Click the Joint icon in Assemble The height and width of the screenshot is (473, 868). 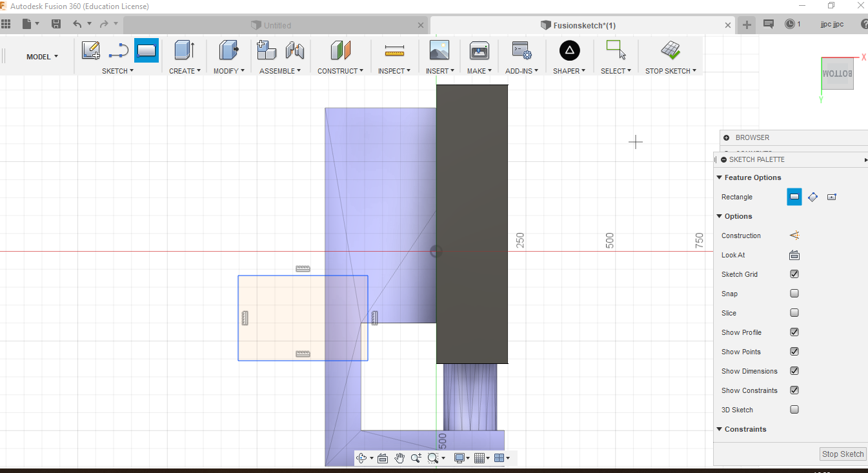coord(294,50)
